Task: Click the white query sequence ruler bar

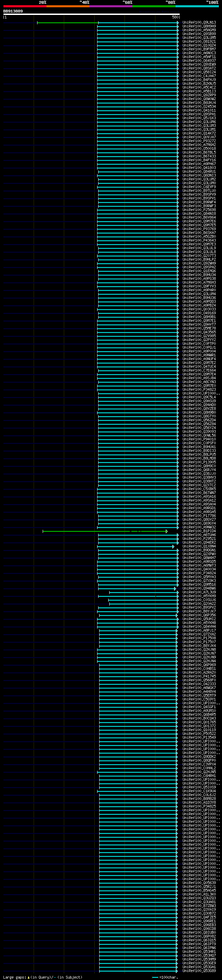Action: click(92, 15)
